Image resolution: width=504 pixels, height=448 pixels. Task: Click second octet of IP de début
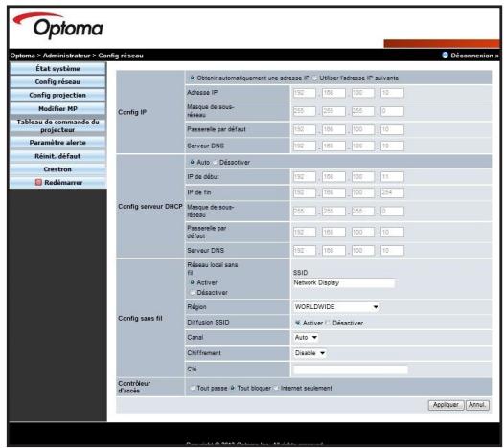click(x=333, y=177)
